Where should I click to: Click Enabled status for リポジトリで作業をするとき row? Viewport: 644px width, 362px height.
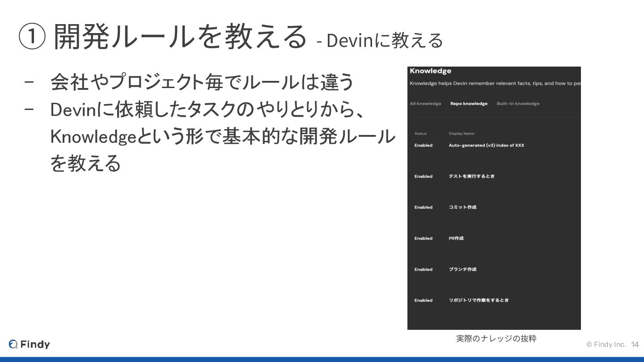[x=423, y=300]
